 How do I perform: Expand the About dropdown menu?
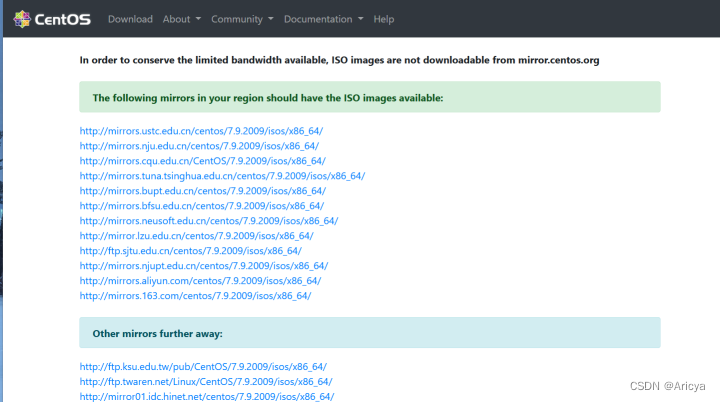(182, 19)
